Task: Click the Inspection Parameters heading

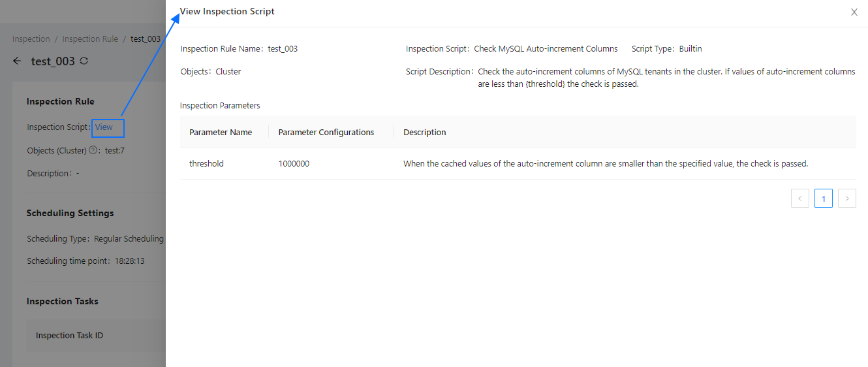Action: click(220, 106)
